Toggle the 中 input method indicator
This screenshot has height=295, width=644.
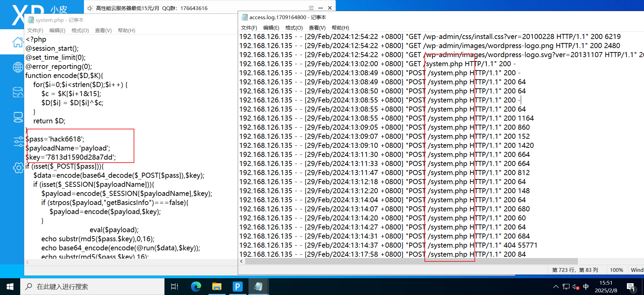(x=586, y=287)
